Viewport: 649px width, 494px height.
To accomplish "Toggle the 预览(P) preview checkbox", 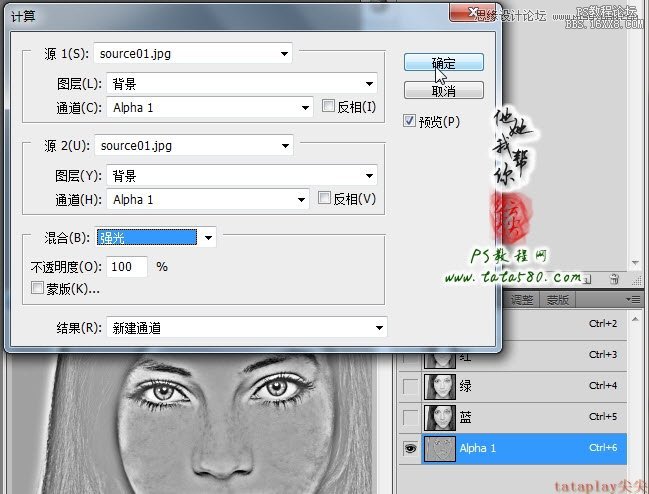I will 409,121.
